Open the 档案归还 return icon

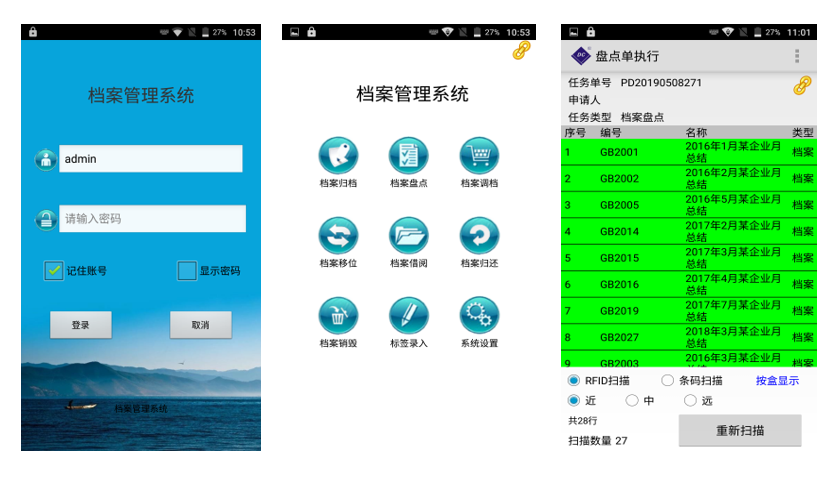(479, 236)
